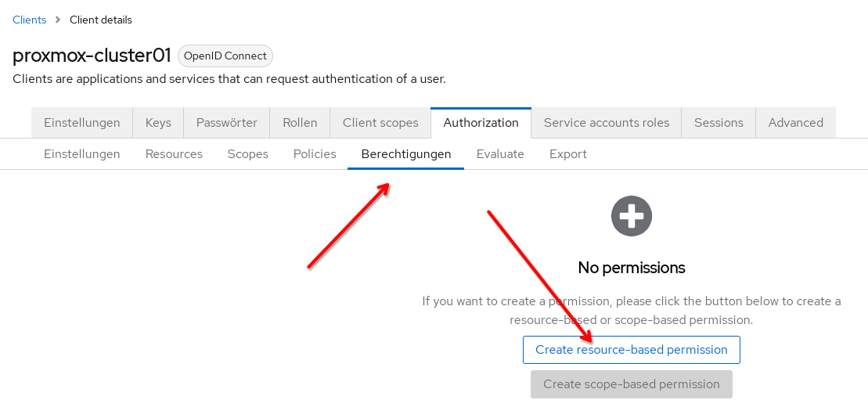Open the top-level Einstellungen client tab

[x=82, y=123]
